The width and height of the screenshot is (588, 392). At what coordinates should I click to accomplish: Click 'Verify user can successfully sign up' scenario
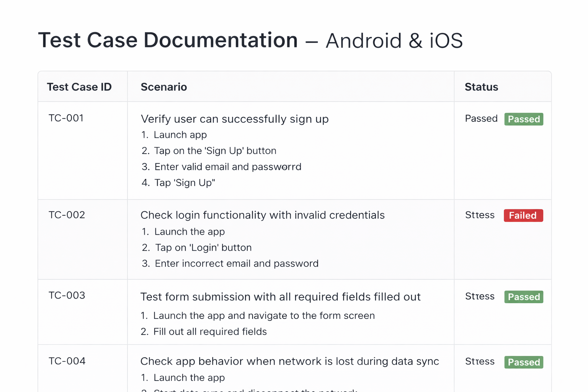coord(235,119)
